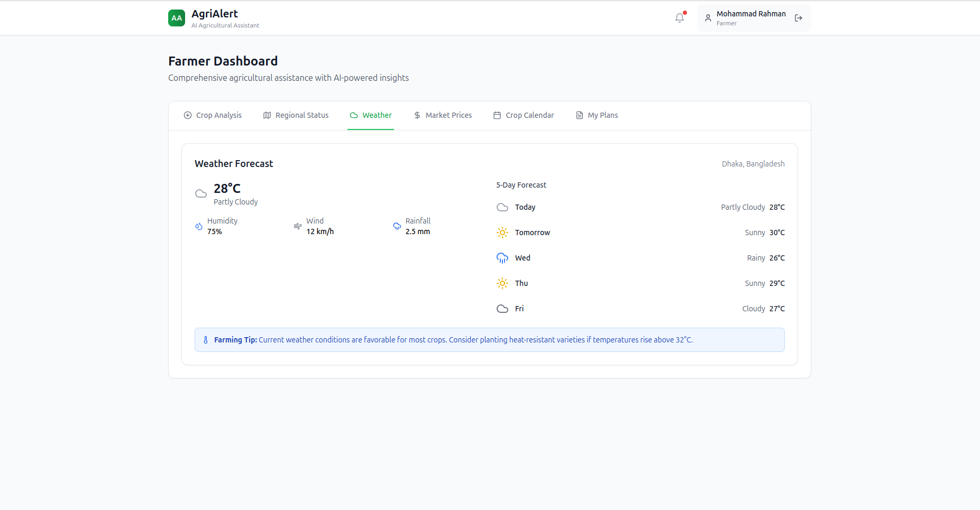Click the Wed forecast day label
This screenshot has width=980, height=510.
[x=523, y=258]
